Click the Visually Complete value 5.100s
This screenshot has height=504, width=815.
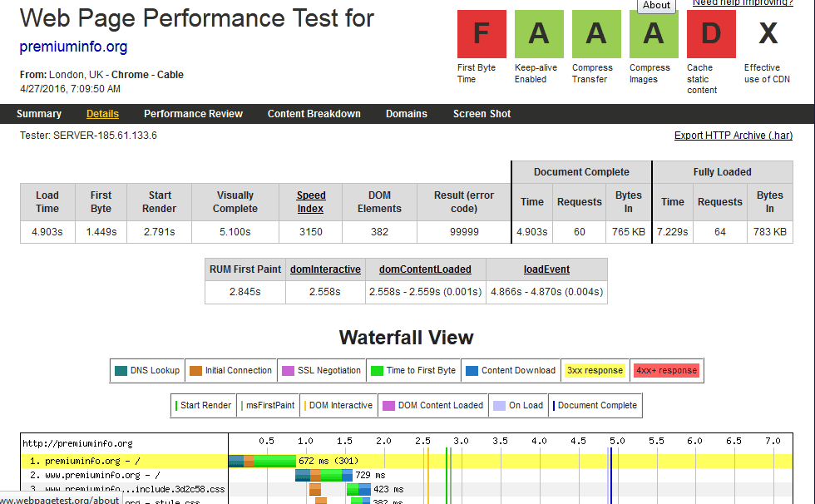(235, 232)
